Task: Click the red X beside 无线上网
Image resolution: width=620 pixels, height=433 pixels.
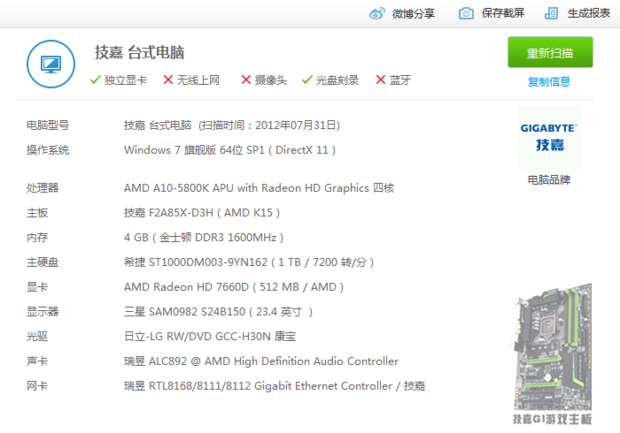Action: click(168, 80)
